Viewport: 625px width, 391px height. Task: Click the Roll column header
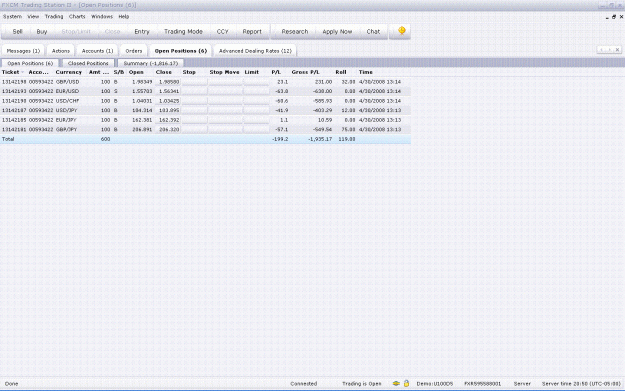click(x=341, y=72)
